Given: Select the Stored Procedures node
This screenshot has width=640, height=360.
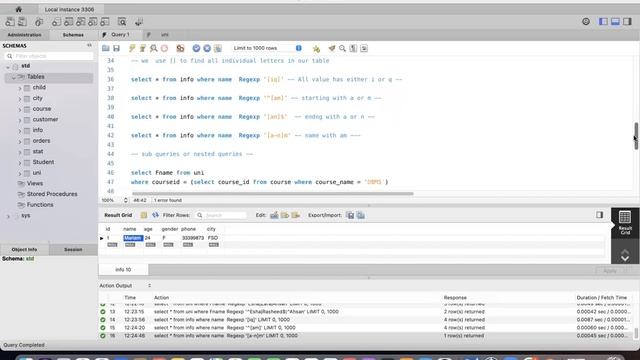Looking at the screenshot, I should (52, 194).
